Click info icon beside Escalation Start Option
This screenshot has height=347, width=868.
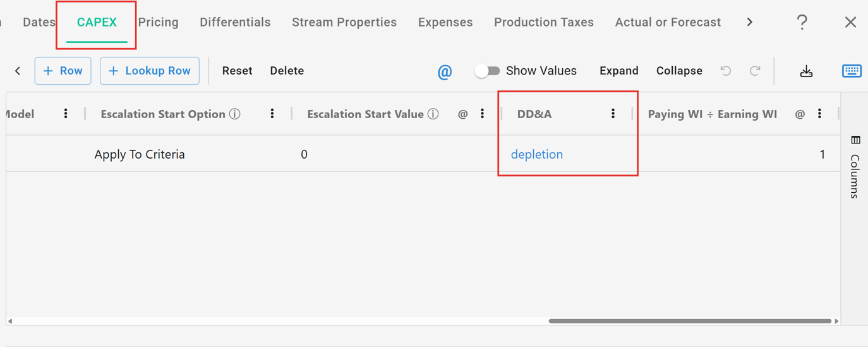click(x=235, y=114)
